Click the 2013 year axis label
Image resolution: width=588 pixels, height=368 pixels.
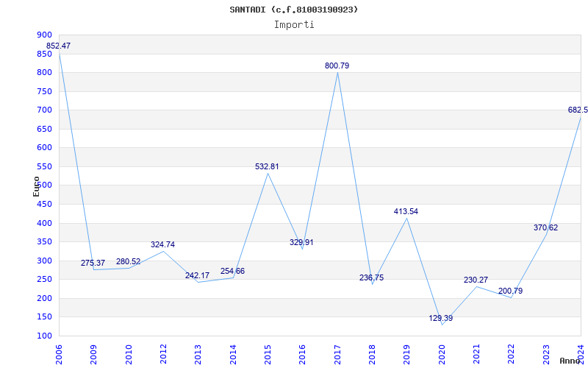pos(198,355)
